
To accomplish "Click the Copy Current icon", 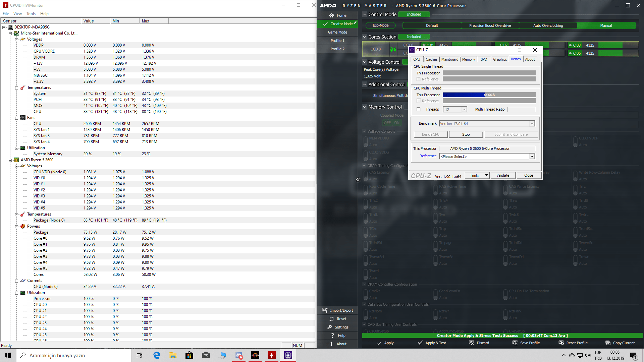I will tap(608, 343).
